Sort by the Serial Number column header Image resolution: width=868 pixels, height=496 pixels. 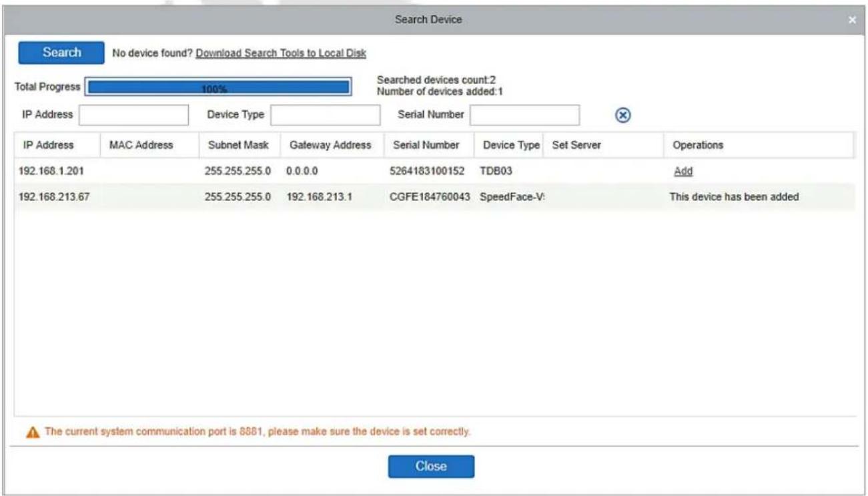426,145
